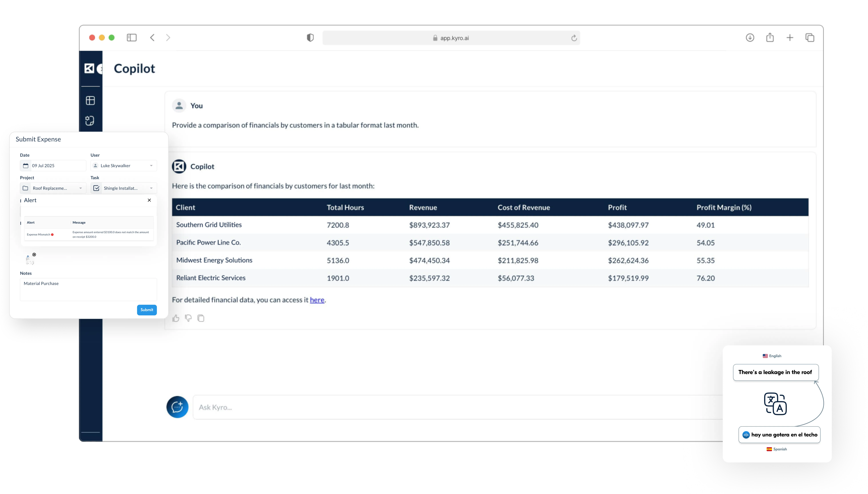This screenshot has height=494, width=868.
Task: Open the tasks icon in sidebar
Action: pos(90,121)
